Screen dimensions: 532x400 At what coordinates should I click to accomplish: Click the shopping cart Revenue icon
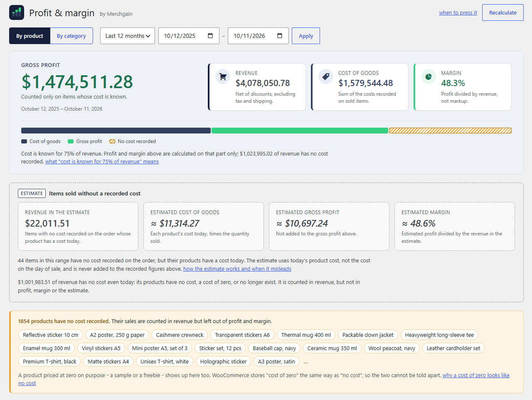pos(223,77)
